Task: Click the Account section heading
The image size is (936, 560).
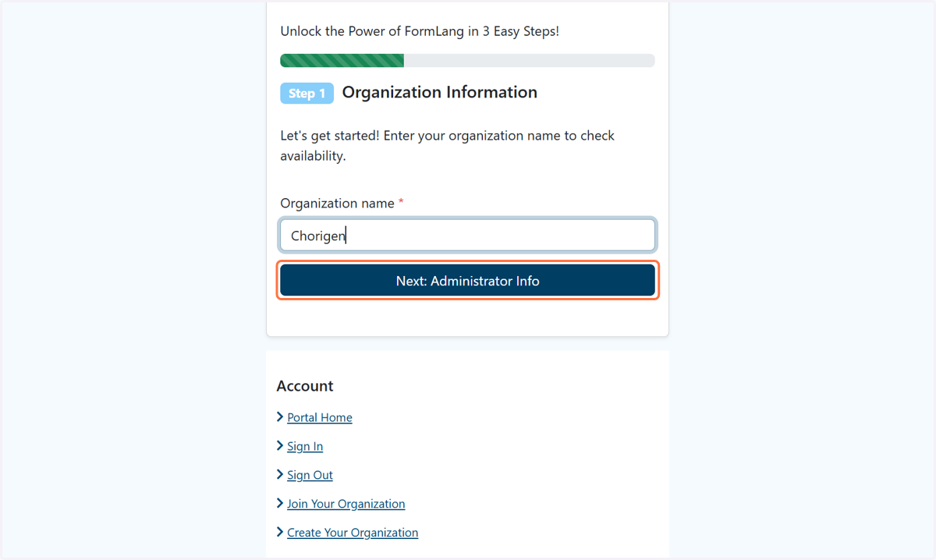Action: pyautogui.click(x=305, y=386)
